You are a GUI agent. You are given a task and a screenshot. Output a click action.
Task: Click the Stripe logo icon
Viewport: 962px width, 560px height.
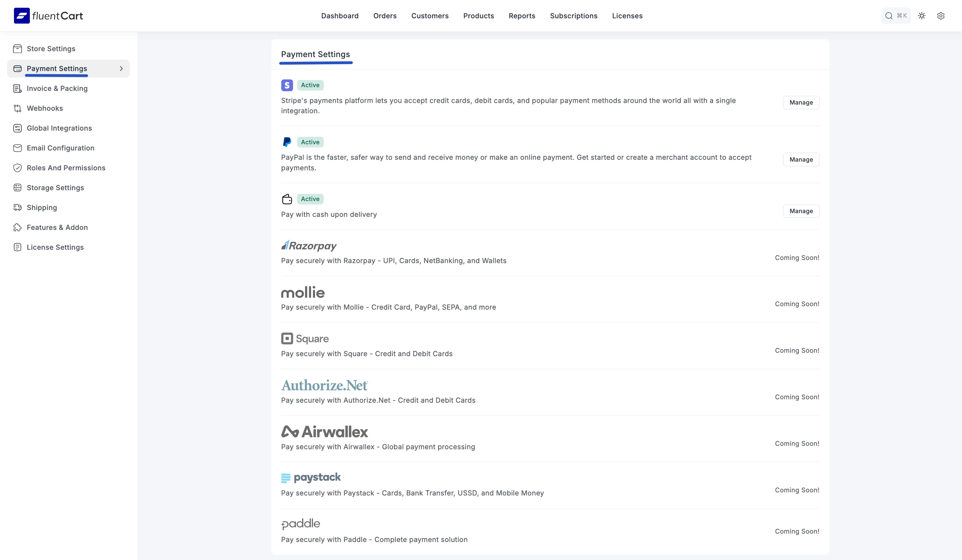click(x=287, y=85)
